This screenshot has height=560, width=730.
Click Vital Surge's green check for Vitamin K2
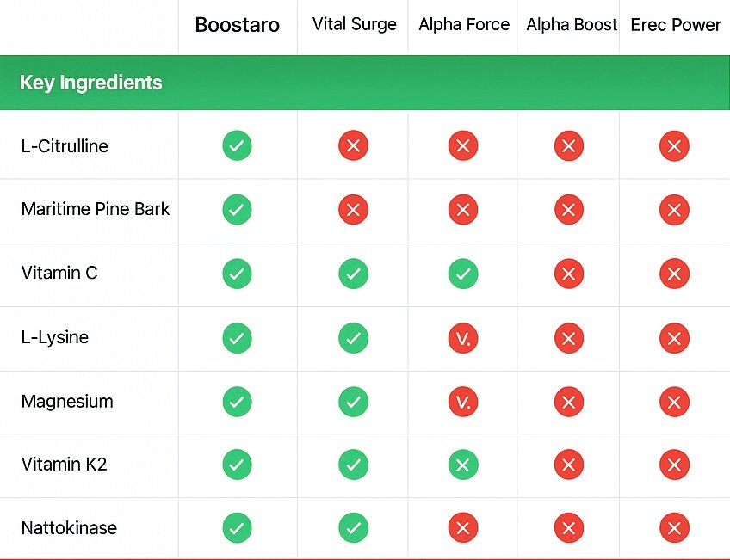click(x=353, y=465)
